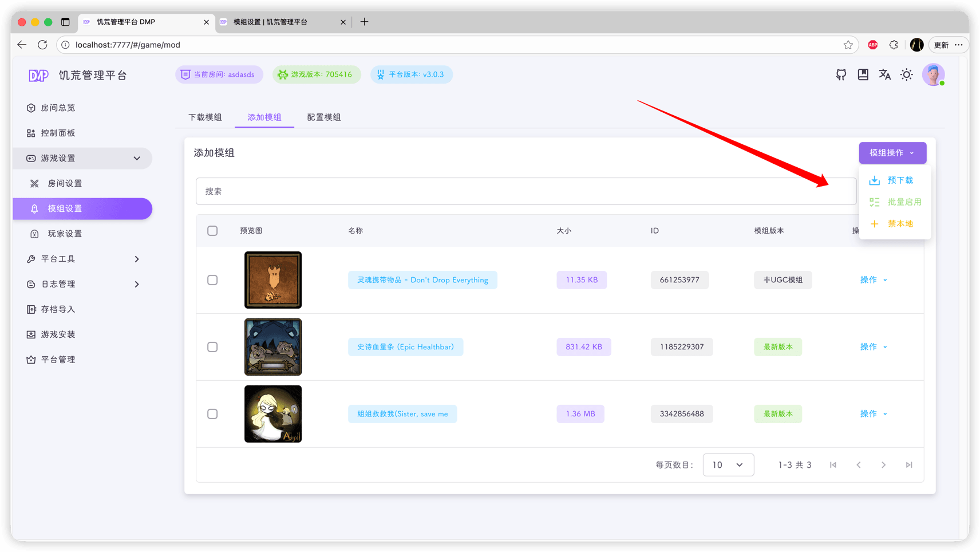Expand the 平台工具 sidebar menu

coord(83,259)
